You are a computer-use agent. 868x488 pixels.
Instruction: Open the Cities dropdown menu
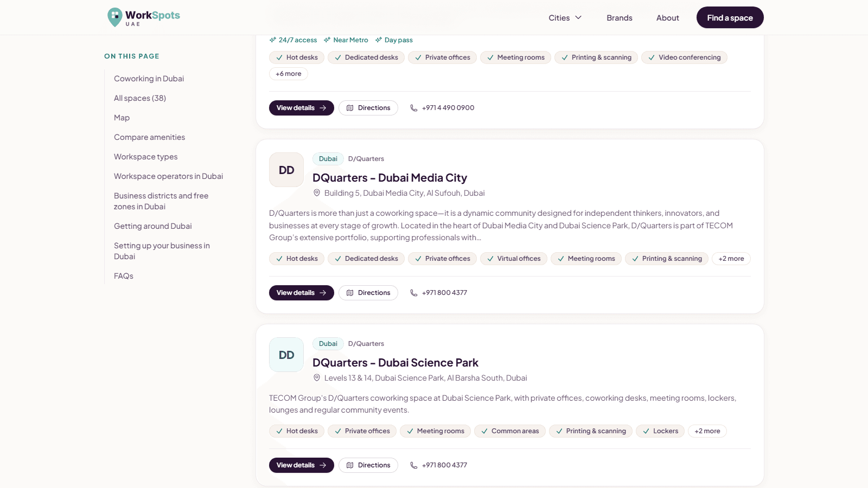tap(565, 18)
